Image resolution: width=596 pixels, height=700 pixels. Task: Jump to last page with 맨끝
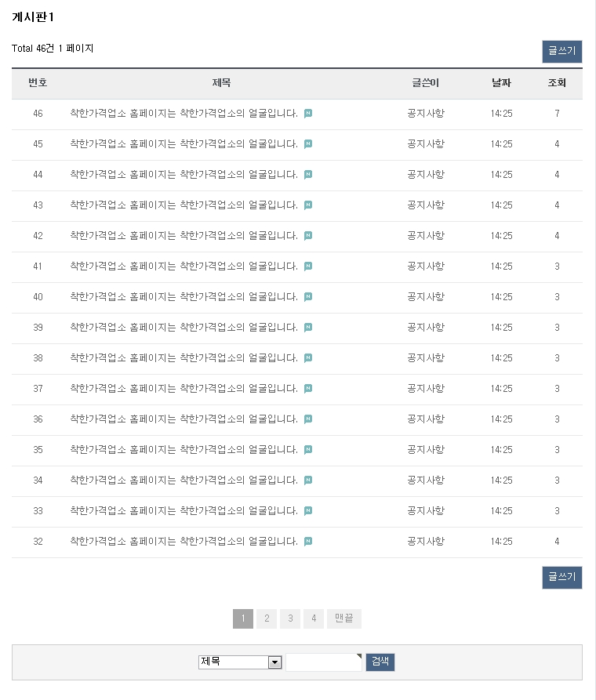[344, 618]
